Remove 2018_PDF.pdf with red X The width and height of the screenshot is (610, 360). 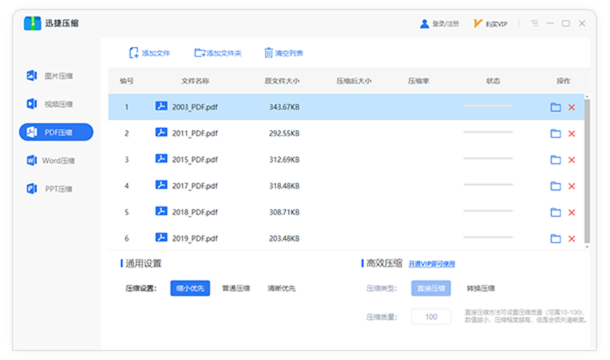click(571, 212)
